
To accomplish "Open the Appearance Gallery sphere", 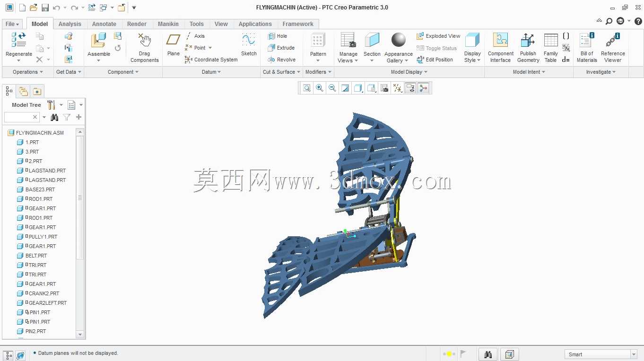I will (x=399, y=40).
